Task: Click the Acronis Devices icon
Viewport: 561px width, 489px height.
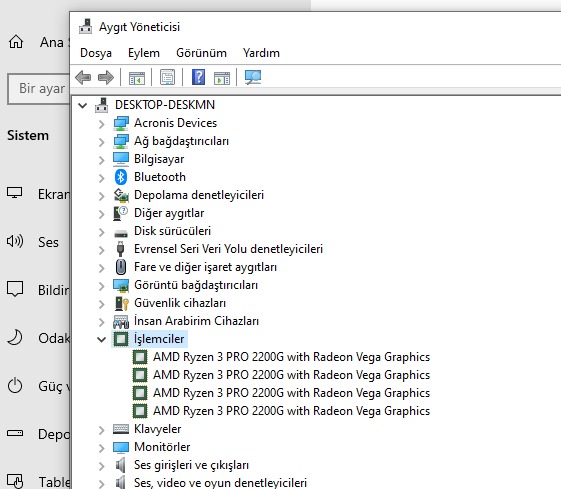Action: point(121,123)
